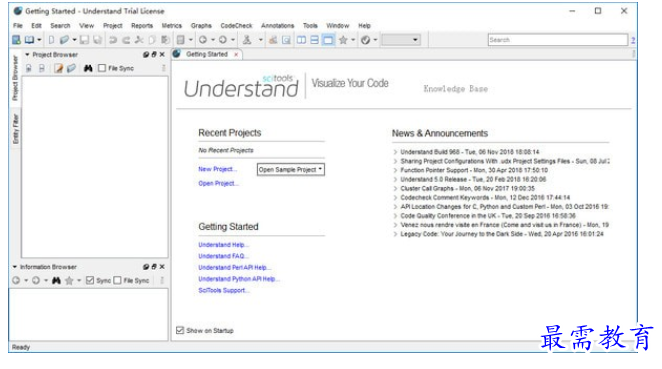Click the graph hierarchy toolbar icon
The height and width of the screenshot is (369, 662).
(x=247, y=40)
